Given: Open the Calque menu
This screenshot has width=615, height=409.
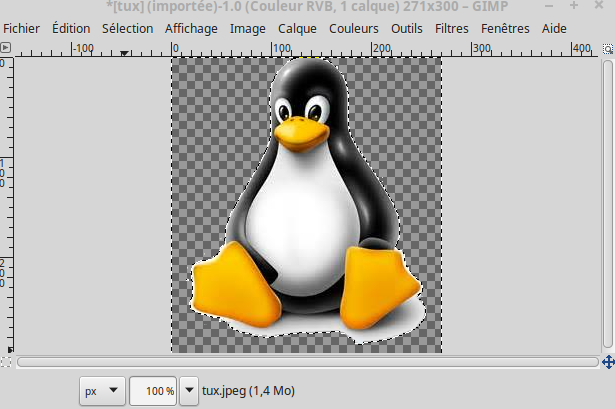Looking at the screenshot, I should [297, 29].
